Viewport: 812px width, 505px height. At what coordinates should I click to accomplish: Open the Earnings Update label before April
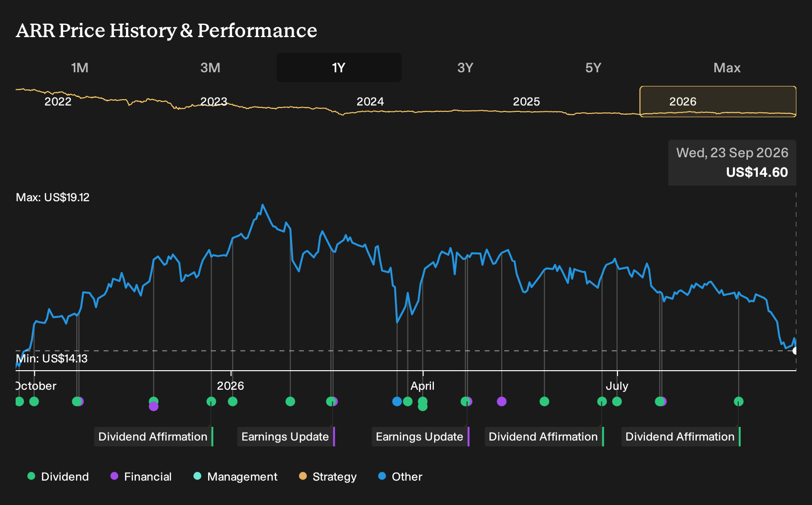[286, 437]
